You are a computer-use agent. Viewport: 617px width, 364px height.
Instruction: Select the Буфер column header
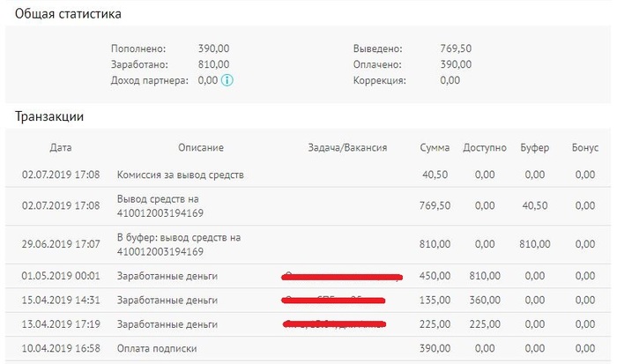(535, 148)
